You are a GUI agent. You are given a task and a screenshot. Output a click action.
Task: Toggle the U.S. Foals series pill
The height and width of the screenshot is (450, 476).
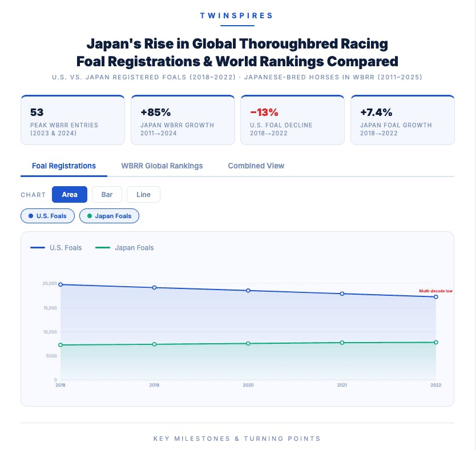[47, 216]
